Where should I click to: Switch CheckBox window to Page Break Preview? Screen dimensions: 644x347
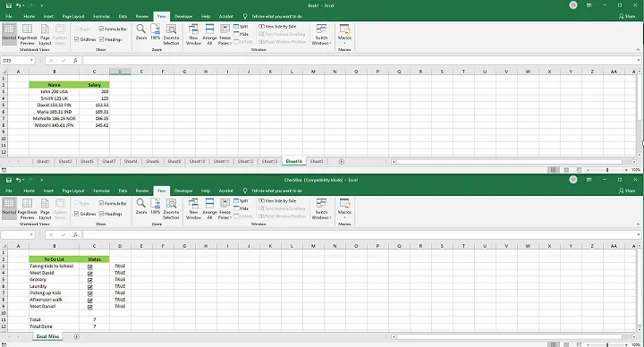[x=27, y=209]
